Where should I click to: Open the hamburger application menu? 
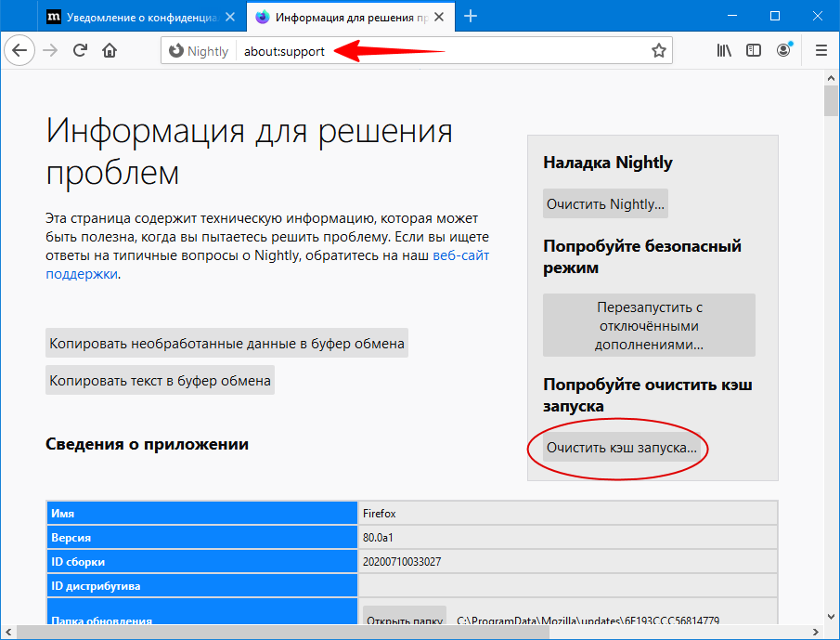pyautogui.click(x=821, y=50)
